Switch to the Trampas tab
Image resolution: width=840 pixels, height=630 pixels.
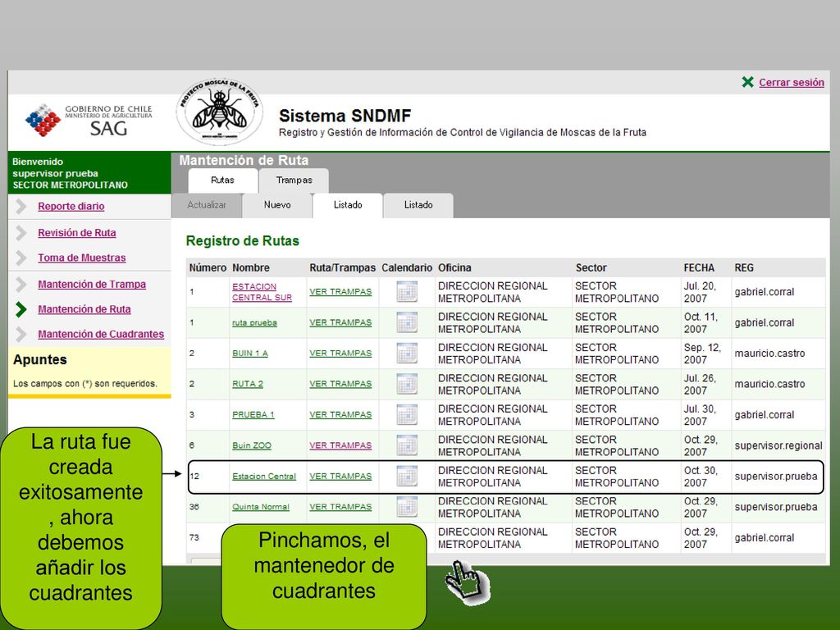pyautogui.click(x=294, y=180)
